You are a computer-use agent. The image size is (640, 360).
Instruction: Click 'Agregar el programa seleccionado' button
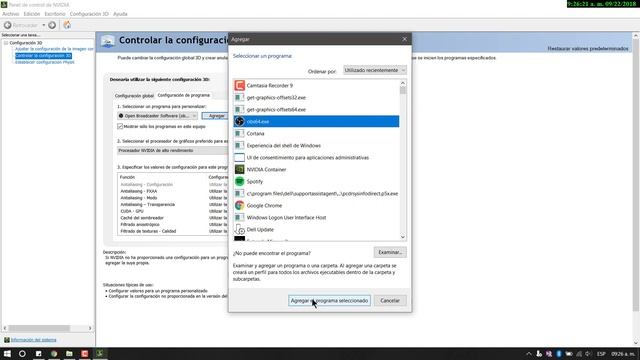pyautogui.click(x=329, y=301)
